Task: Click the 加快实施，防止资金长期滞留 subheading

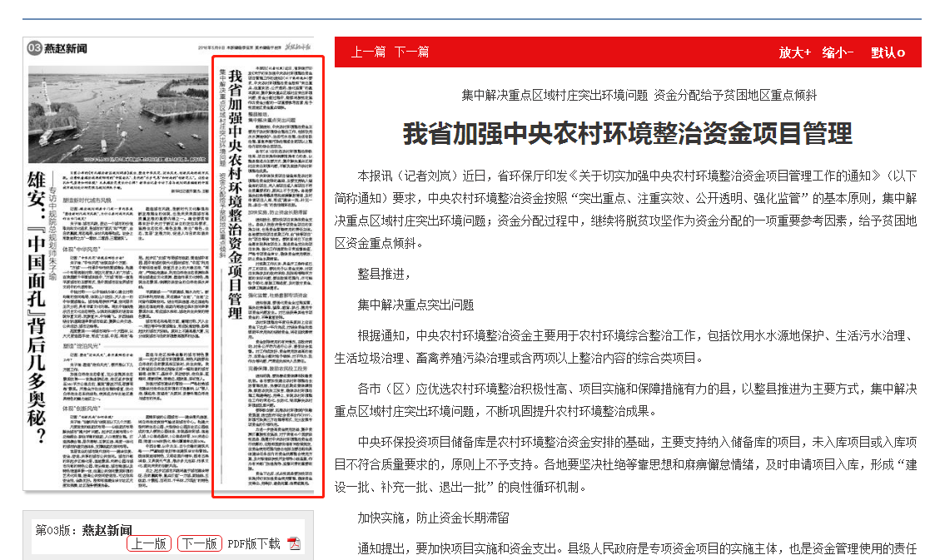Action: [x=433, y=518]
